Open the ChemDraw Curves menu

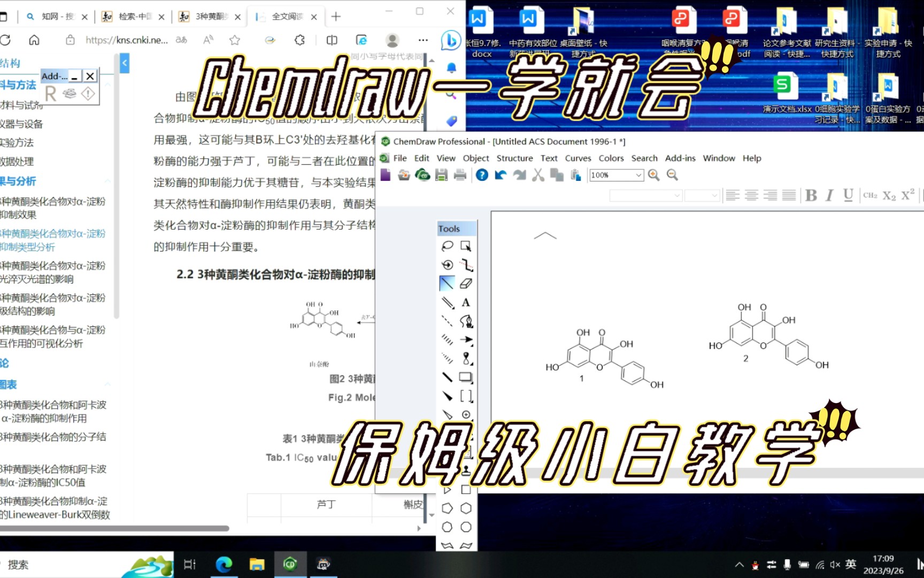(578, 158)
